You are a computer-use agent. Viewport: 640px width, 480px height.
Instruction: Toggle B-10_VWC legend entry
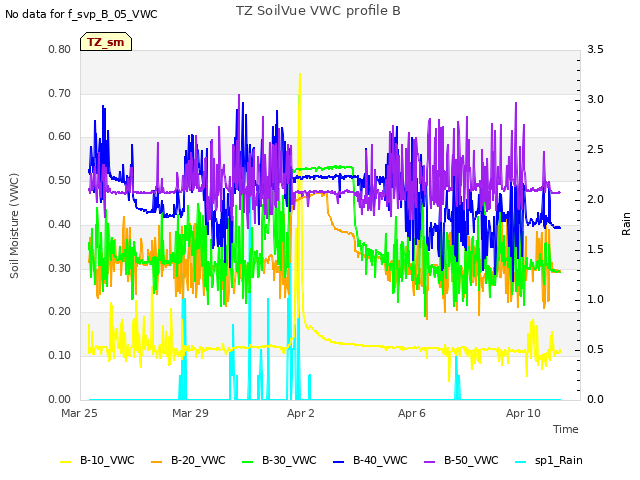coord(97,460)
